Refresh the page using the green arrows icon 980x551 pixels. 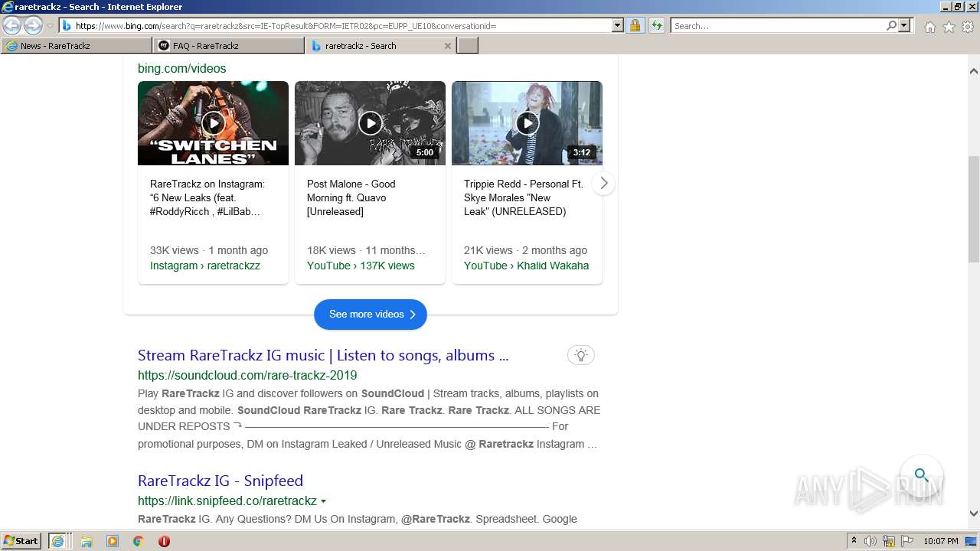tap(656, 25)
